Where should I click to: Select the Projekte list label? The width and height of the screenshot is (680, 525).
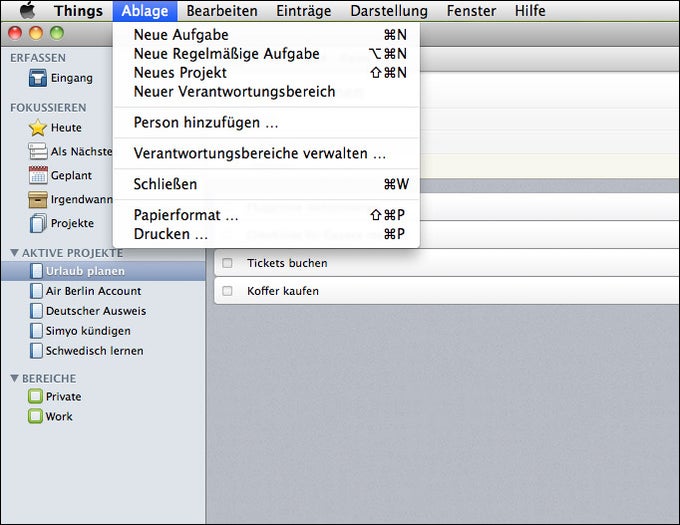pos(72,223)
